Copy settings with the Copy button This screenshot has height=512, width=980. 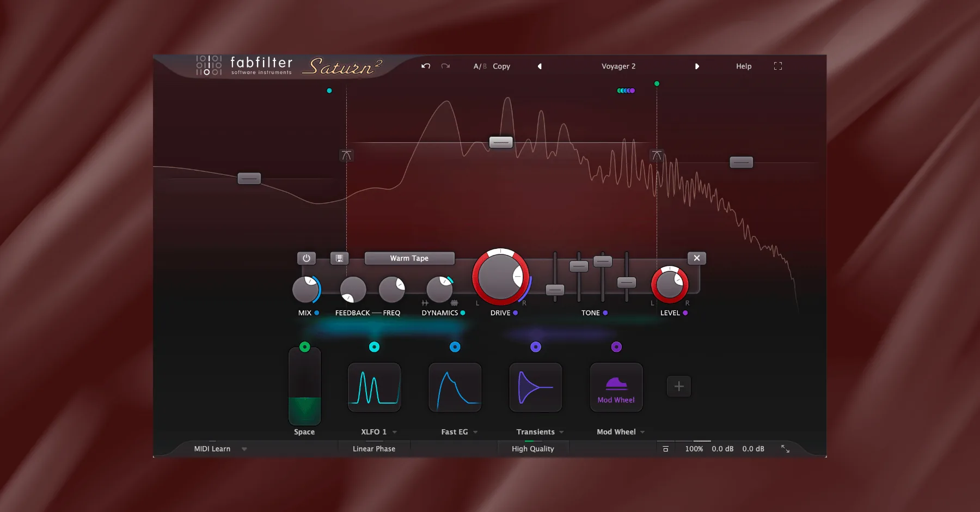pyautogui.click(x=501, y=66)
